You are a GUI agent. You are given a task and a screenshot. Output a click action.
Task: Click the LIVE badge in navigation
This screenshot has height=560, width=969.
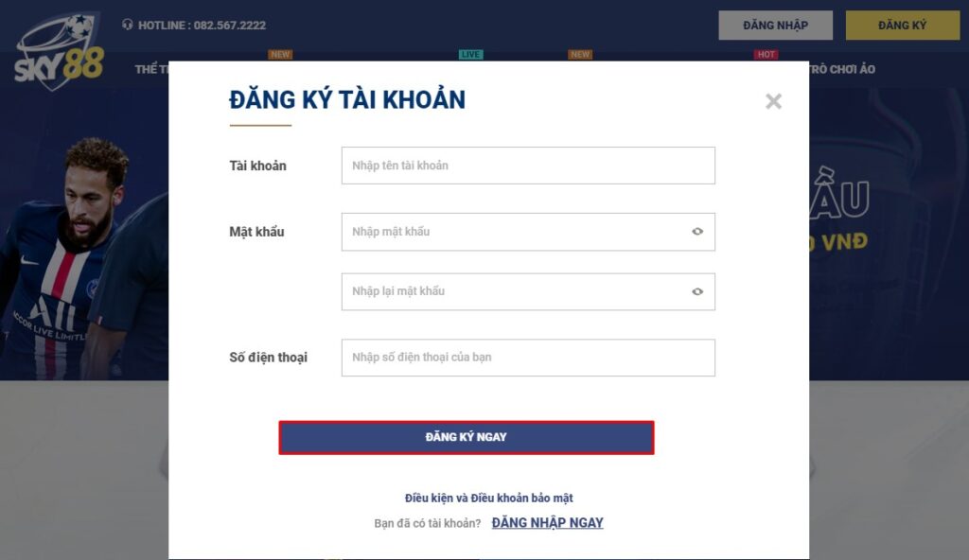click(471, 55)
